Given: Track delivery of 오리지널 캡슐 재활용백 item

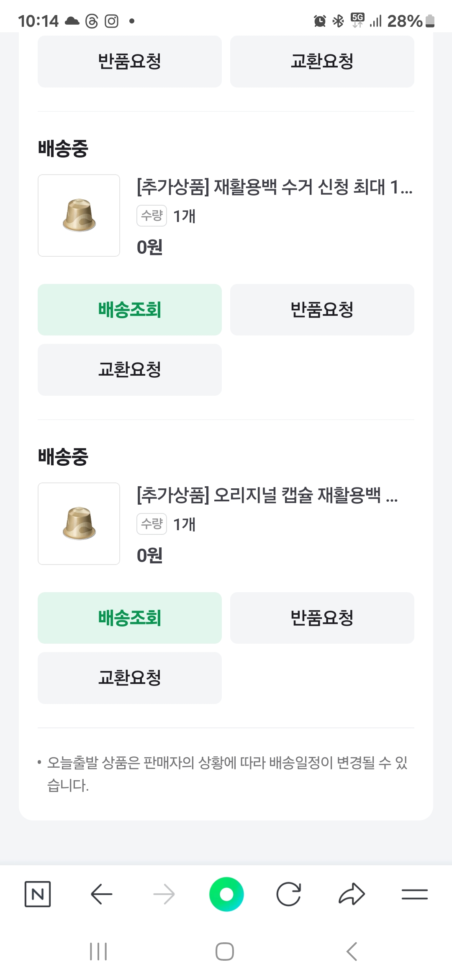Looking at the screenshot, I should (x=130, y=618).
